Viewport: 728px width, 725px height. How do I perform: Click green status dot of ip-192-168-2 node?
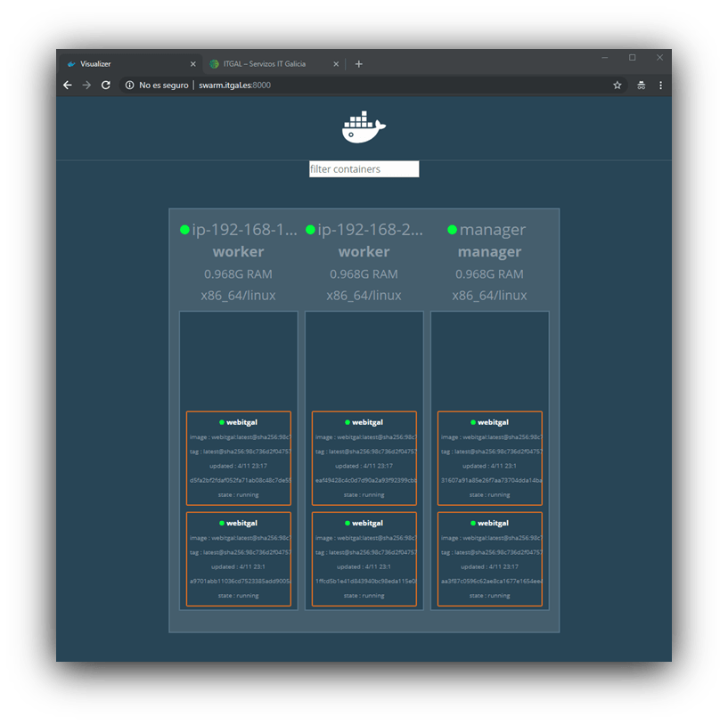[311, 230]
